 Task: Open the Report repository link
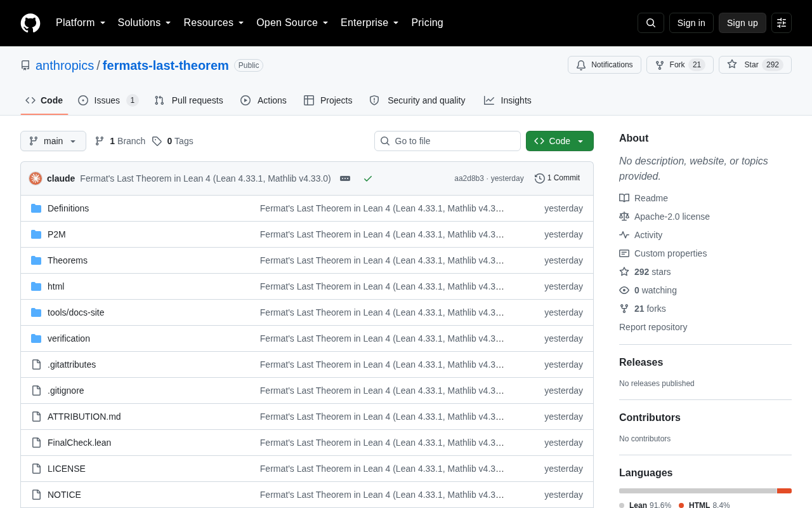tap(653, 327)
